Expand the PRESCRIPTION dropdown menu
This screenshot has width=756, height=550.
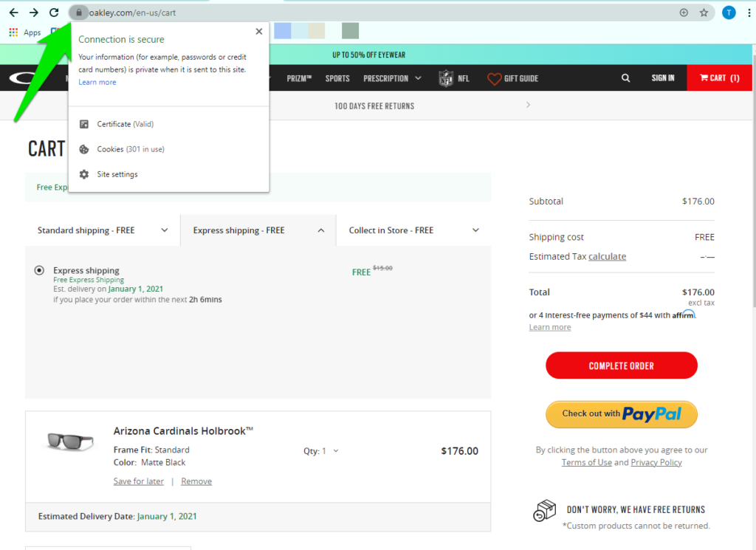pyautogui.click(x=392, y=78)
